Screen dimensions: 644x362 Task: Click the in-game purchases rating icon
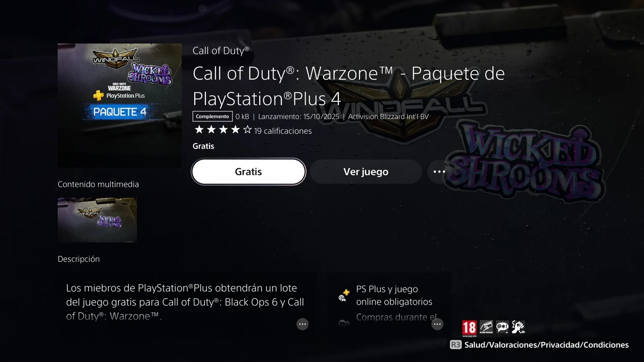click(486, 327)
